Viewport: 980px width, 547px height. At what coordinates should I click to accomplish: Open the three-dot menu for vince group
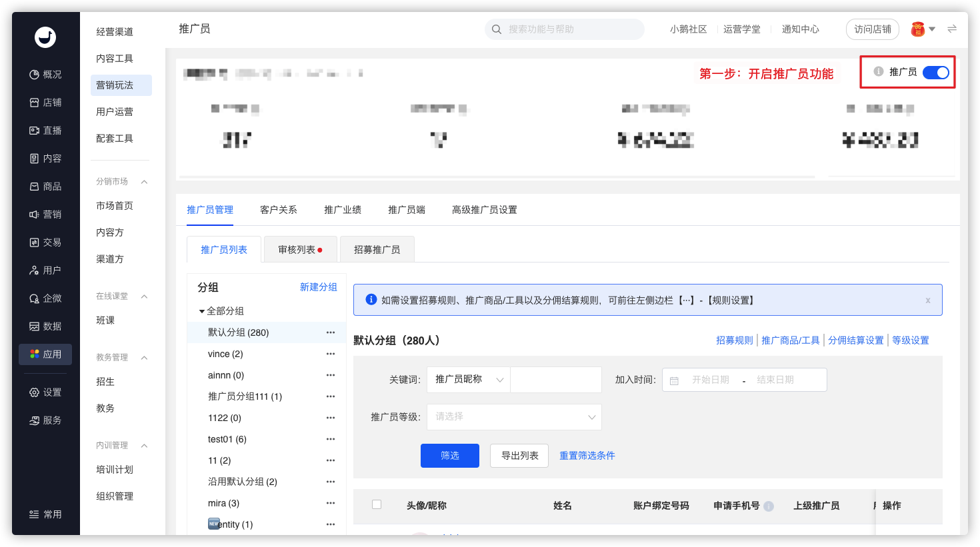(331, 354)
